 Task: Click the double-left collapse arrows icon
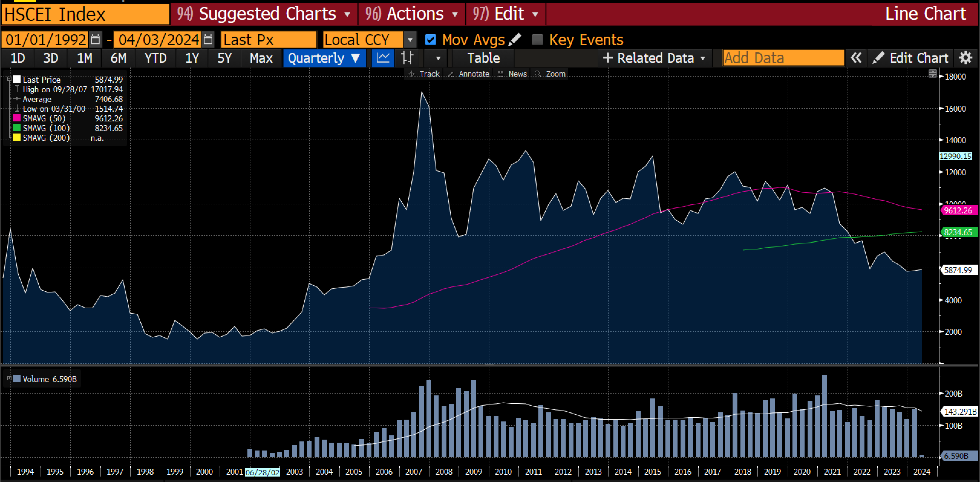(856, 58)
